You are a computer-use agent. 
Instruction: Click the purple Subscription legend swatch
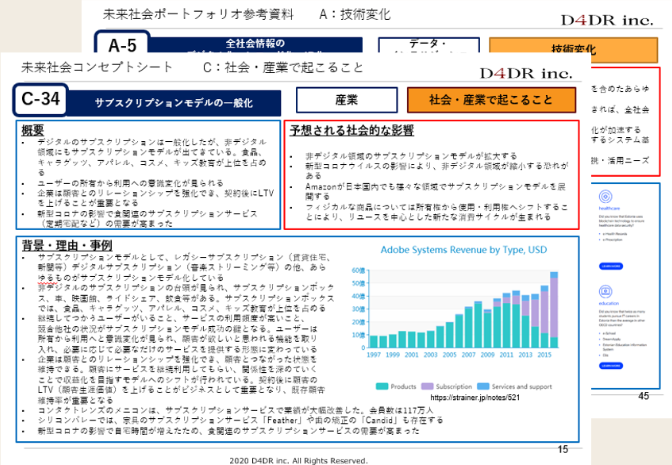[427, 386]
